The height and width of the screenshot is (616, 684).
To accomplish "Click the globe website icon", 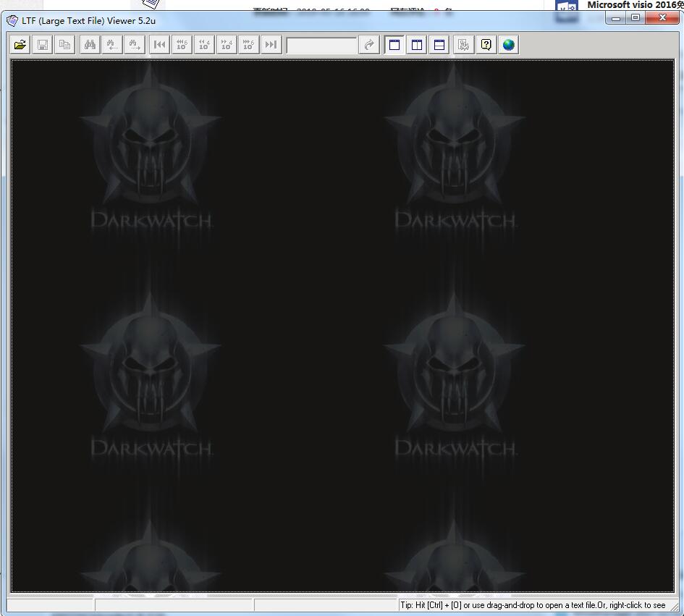I will 509,45.
